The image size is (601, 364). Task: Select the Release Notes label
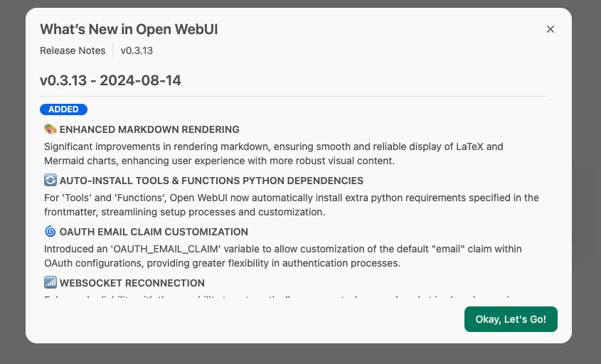[x=73, y=50]
